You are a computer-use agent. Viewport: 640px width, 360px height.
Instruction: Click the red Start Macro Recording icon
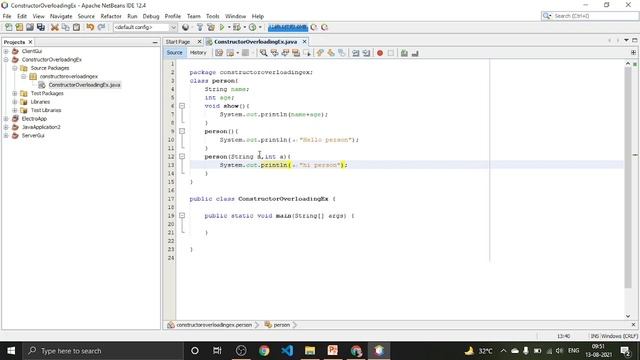pos(380,53)
